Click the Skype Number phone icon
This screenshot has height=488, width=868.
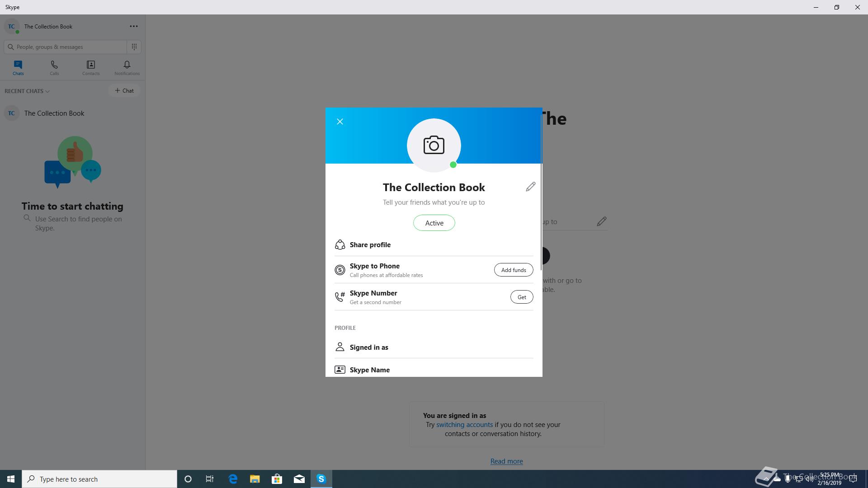click(340, 297)
